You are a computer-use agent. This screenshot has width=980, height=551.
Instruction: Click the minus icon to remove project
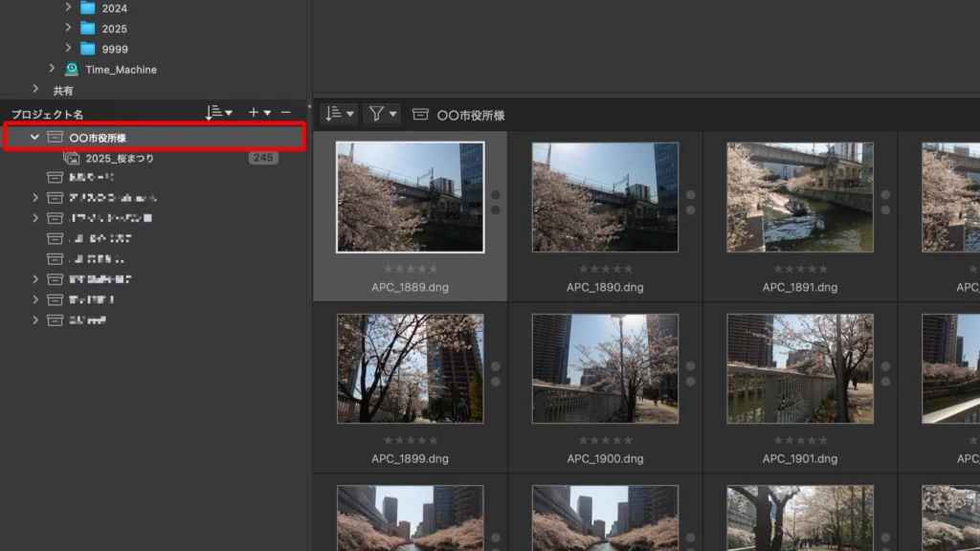pyautogui.click(x=285, y=113)
